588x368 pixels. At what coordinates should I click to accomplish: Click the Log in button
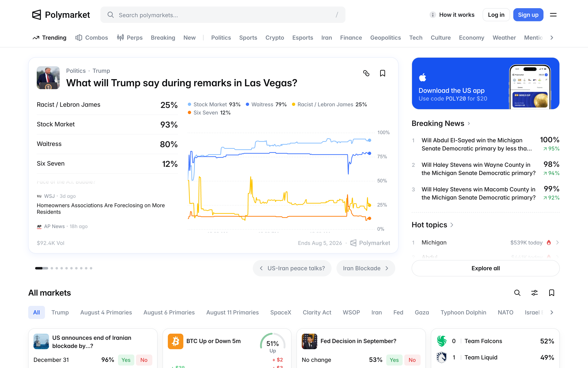(x=496, y=15)
